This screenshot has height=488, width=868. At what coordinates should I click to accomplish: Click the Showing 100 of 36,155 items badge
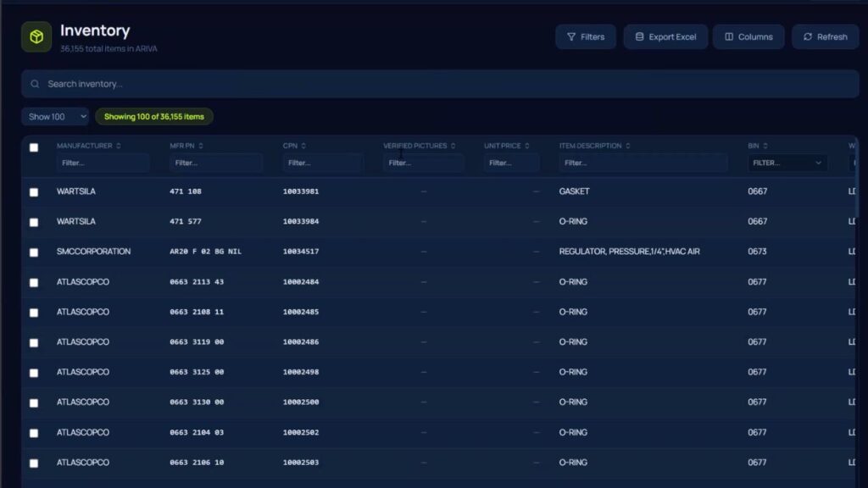click(x=154, y=117)
